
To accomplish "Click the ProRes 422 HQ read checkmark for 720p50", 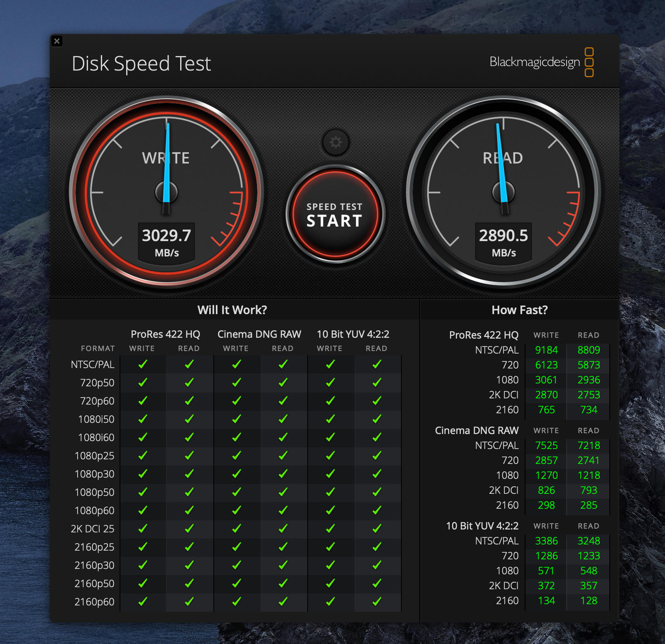I will pyautogui.click(x=189, y=382).
